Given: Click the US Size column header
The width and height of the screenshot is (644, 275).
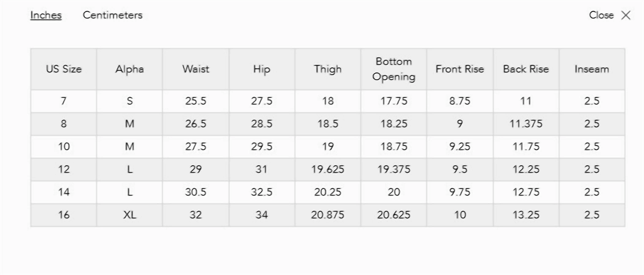Looking at the screenshot, I should tap(64, 69).
